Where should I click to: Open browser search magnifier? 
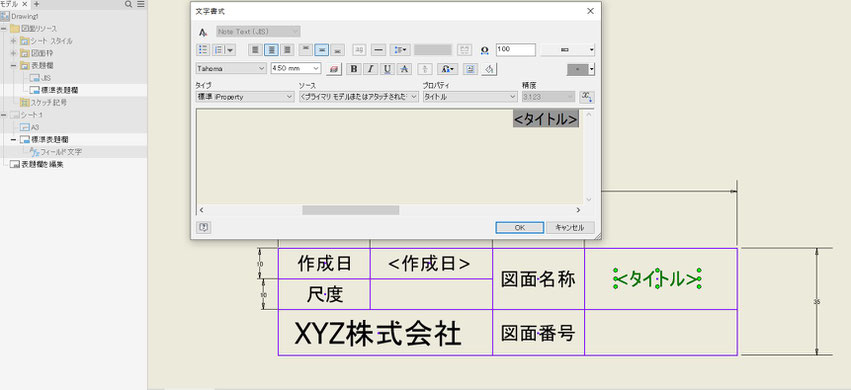point(129,4)
